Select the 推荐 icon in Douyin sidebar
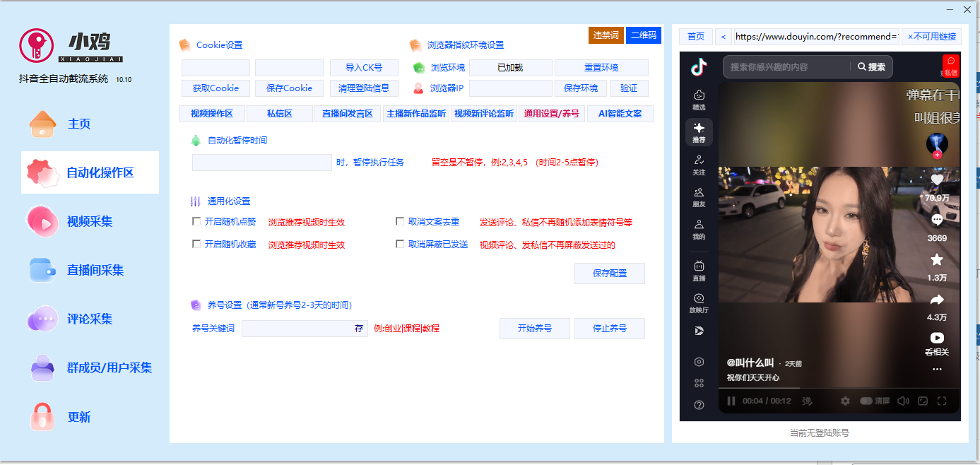The width and height of the screenshot is (980, 465). 698,131
